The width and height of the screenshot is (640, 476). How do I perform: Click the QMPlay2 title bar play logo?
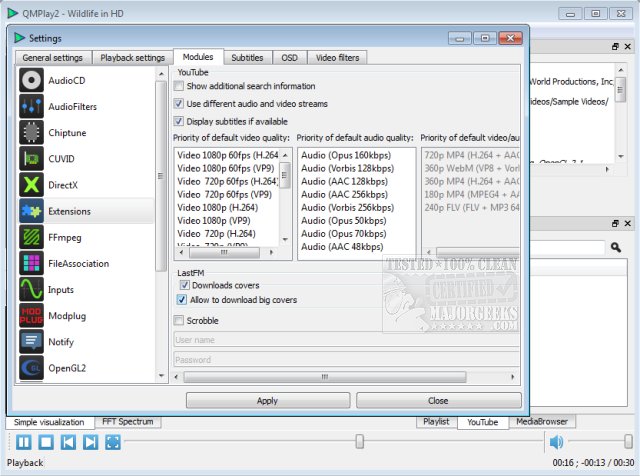click(x=12, y=13)
